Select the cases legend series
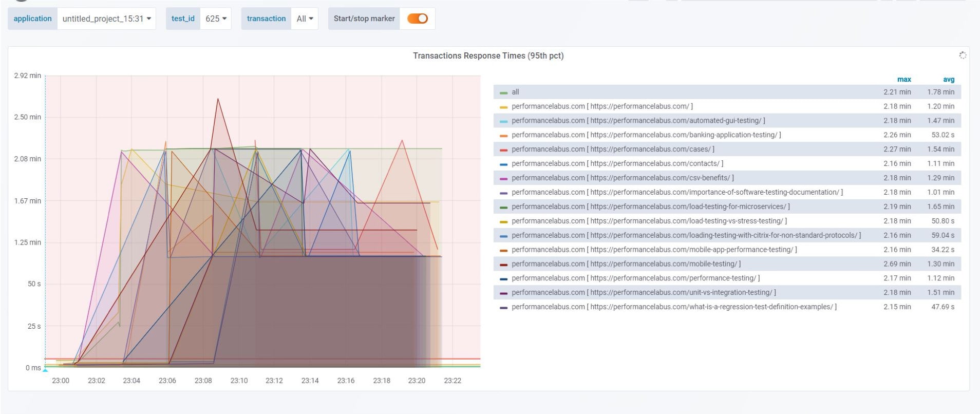The width and height of the screenshot is (980, 414). tap(613, 149)
